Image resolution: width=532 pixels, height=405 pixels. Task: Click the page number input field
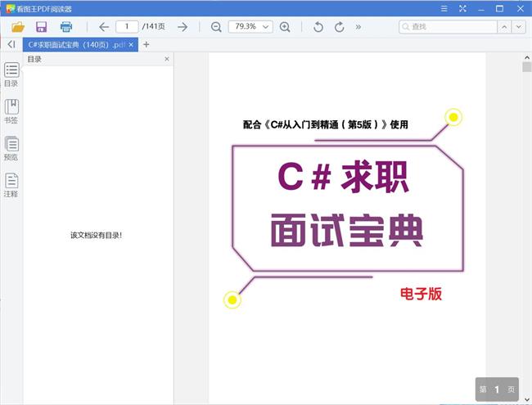pyautogui.click(x=127, y=26)
